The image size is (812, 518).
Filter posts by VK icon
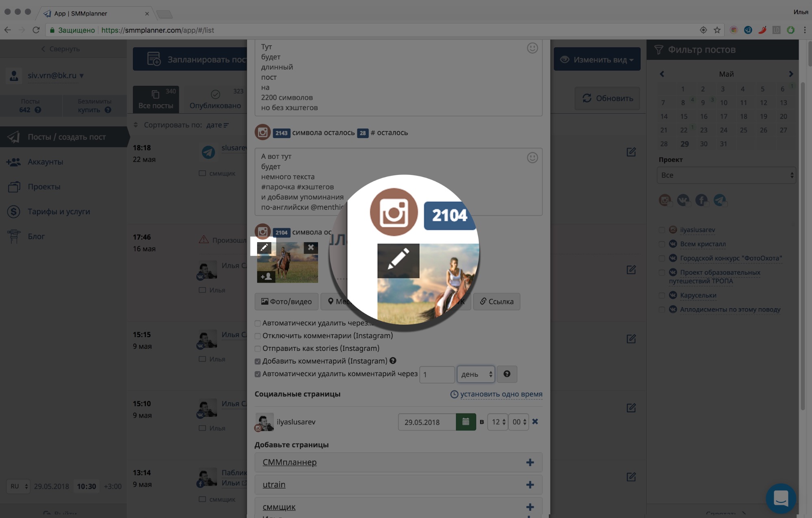point(683,200)
